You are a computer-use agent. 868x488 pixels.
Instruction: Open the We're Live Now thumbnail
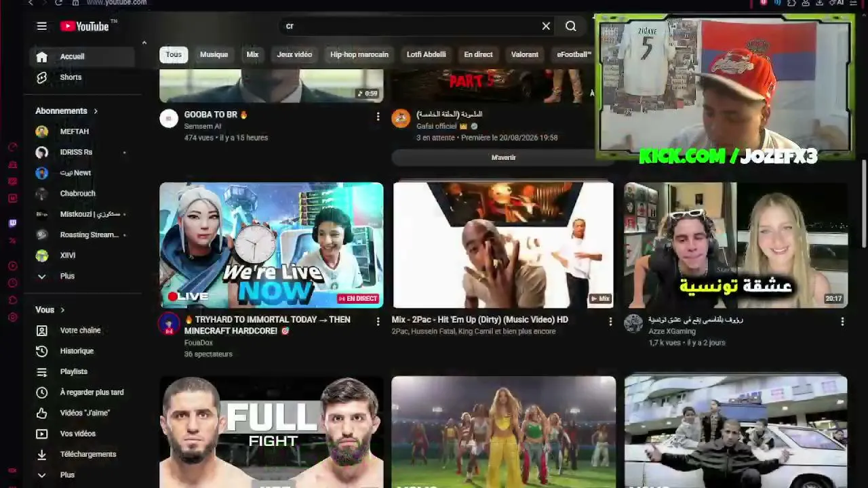271,245
